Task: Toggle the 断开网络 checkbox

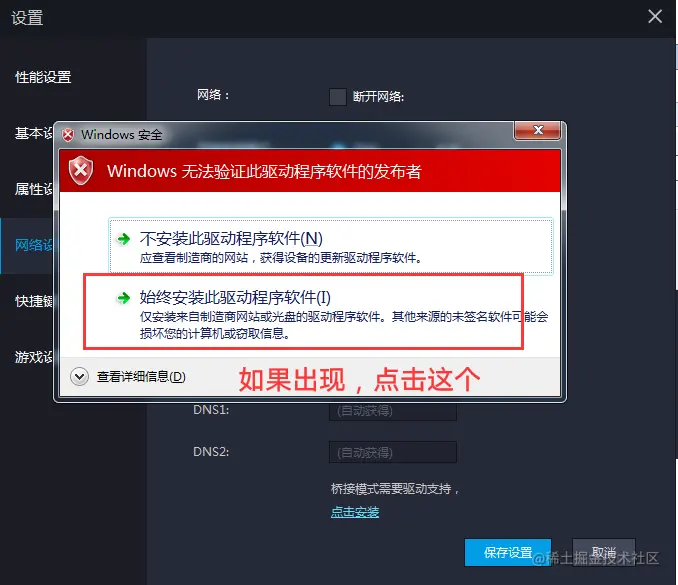Action: coord(337,96)
